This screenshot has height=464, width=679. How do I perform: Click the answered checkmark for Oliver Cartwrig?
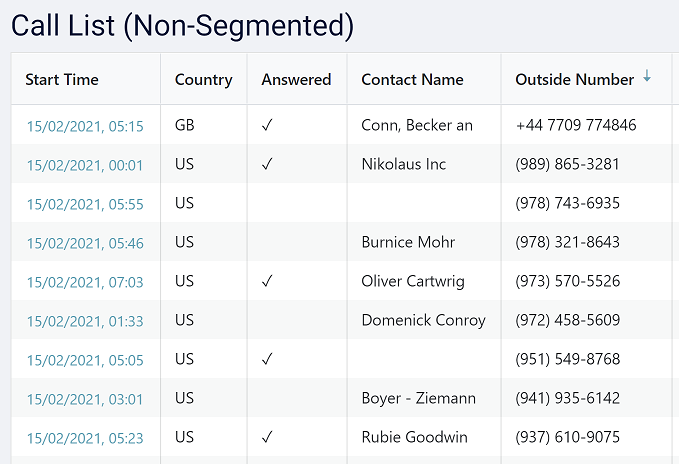(x=267, y=281)
